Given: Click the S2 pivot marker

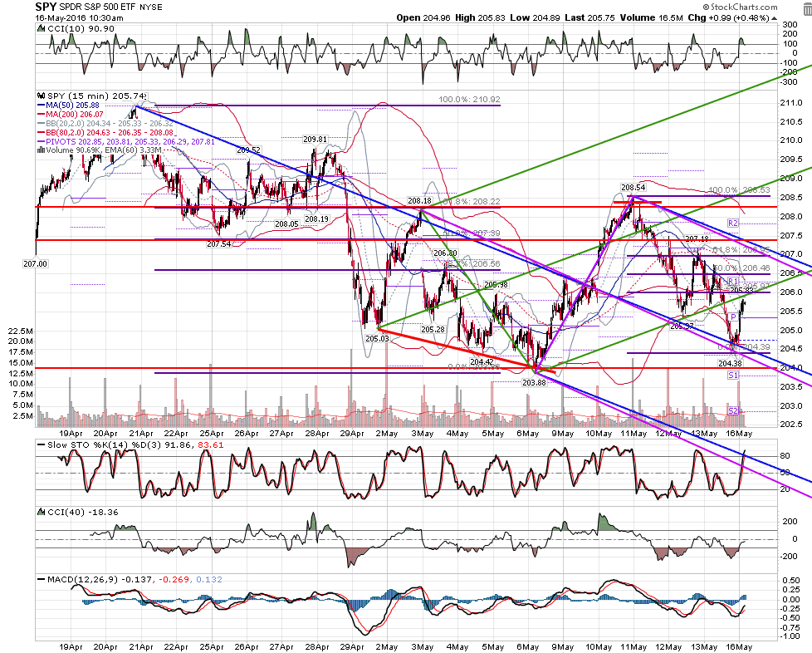Looking at the screenshot, I should 733,411.
